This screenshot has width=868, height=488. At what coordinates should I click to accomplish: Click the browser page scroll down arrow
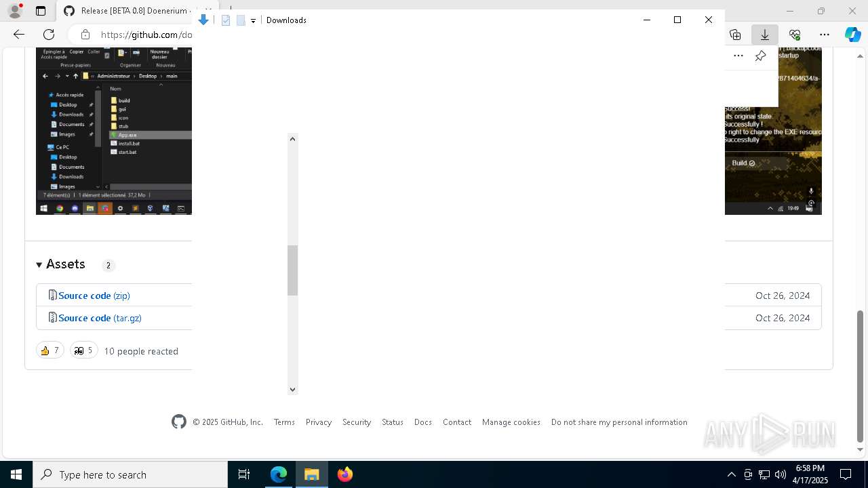861,449
